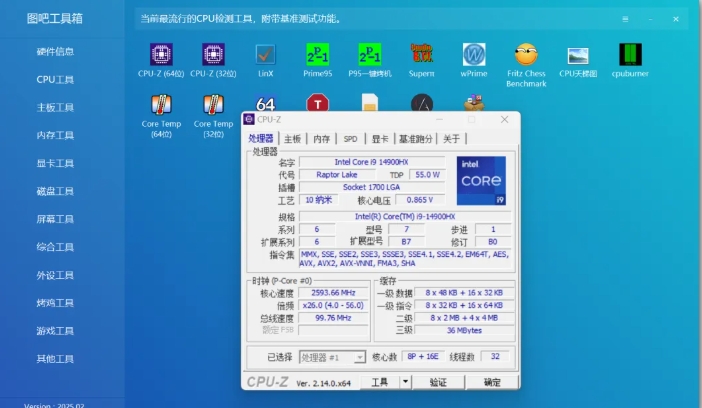Click the 2593.66 MHz core speed value
702x408 pixels.
click(333, 293)
